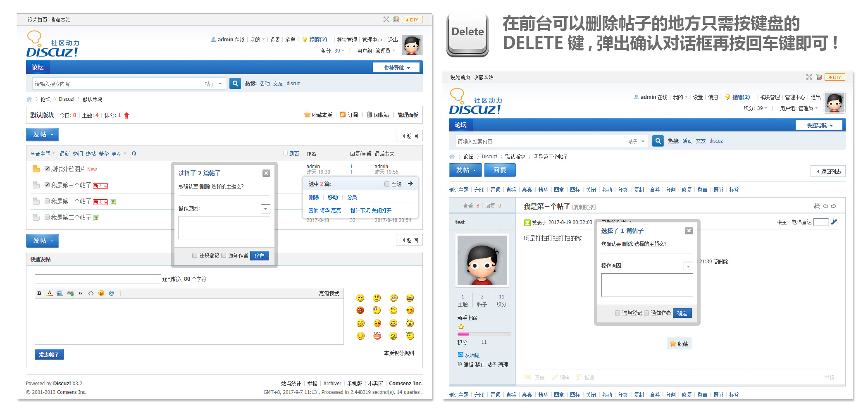Click the image attachment icon after 我是第一个帖子
Image resolution: width=868 pixels, height=415 pixels.
click(113, 202)
